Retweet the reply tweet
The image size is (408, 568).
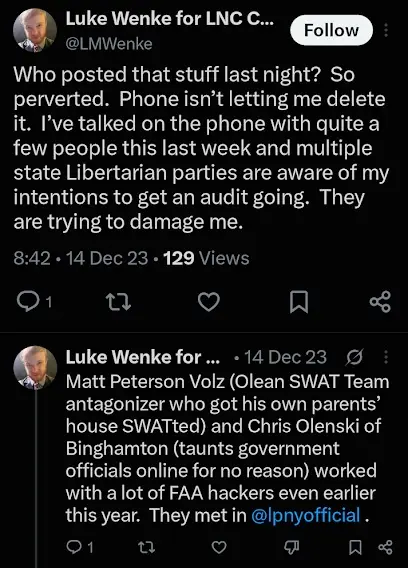(x=147, y=547)
